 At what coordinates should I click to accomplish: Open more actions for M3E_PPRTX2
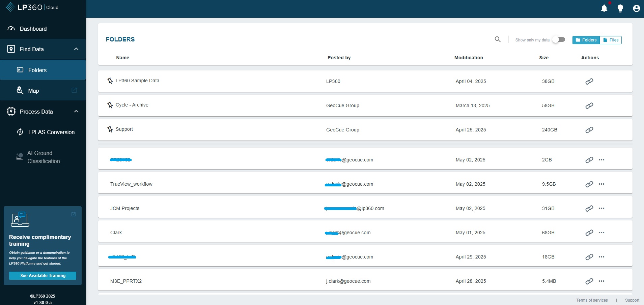coord(601,281)
